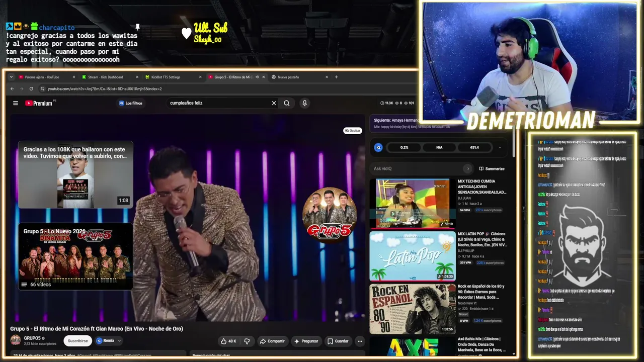The width and height of the screenshot is (644, 362).
Task: Mute the Grupo 5 tab audio icon
Action: point(257,77)
